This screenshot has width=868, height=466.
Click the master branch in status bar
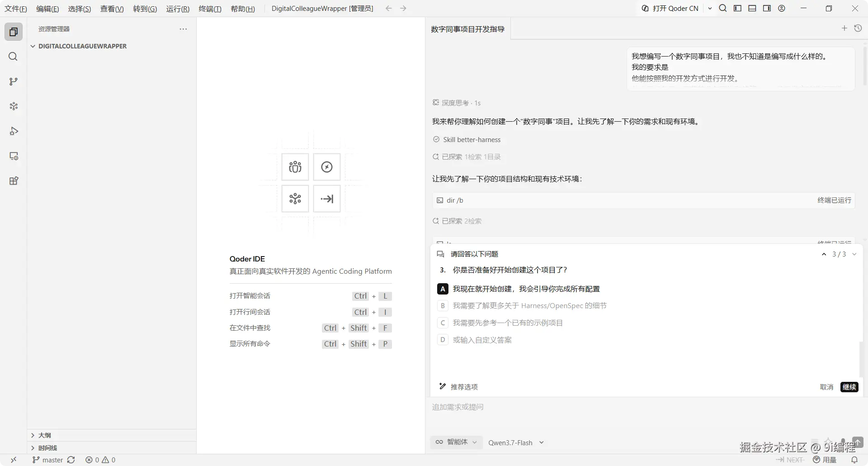pos(47,460)
